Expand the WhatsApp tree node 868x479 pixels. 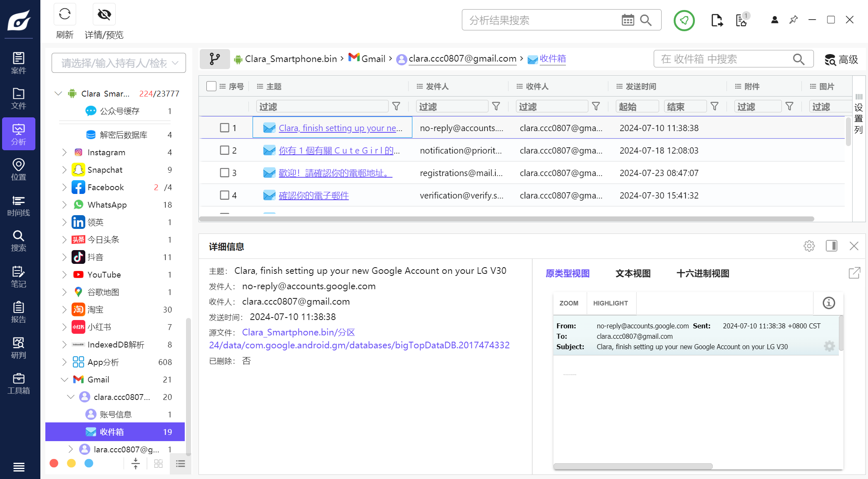[x=64, y=205]
